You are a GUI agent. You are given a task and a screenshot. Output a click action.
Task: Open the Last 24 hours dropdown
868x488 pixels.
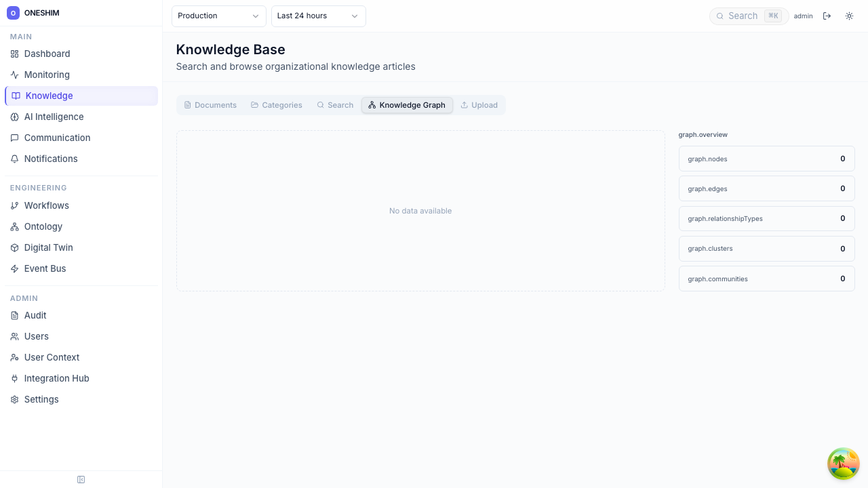point(318,16)
